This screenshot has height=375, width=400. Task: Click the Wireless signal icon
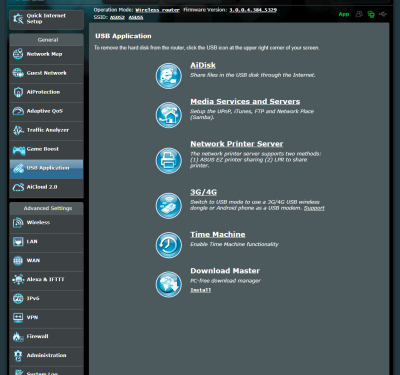point(18,223)
